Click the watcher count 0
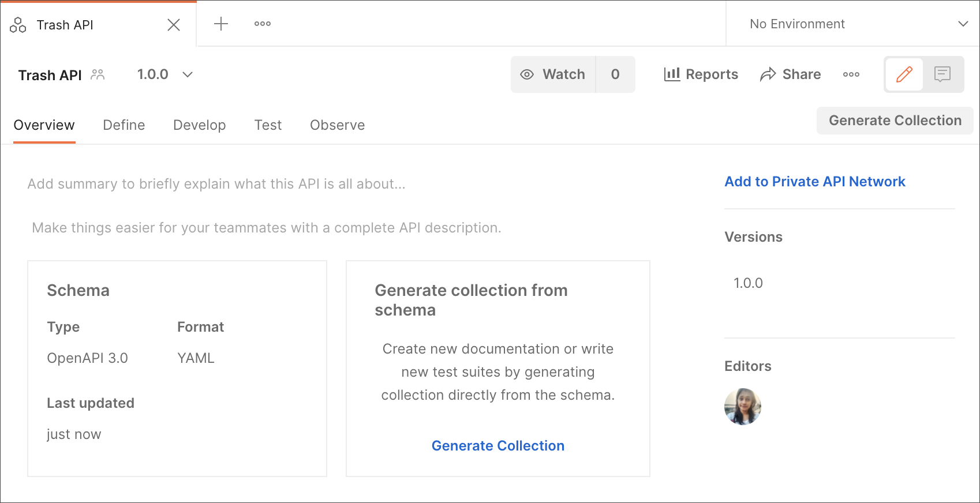 coord(615,74)
